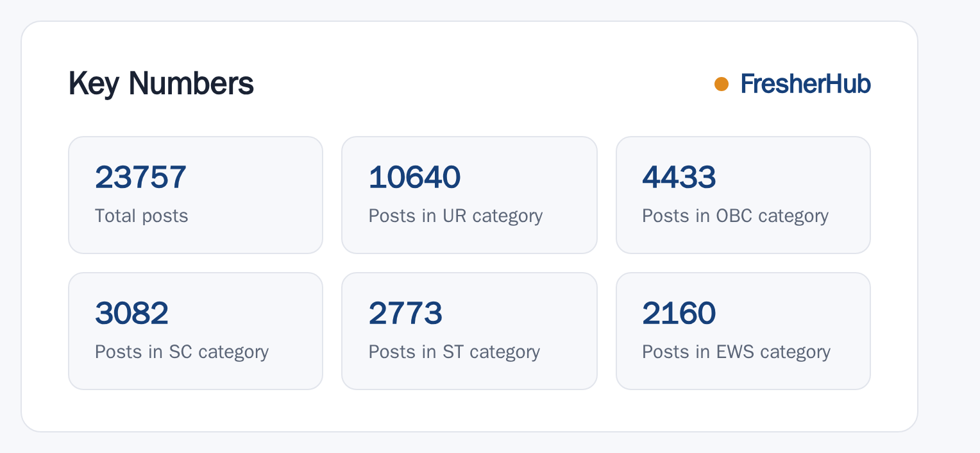Screen dimensions: 980x453
Task: Select the 2160 number
Action: pyautogui.click(x=679, y=313)
